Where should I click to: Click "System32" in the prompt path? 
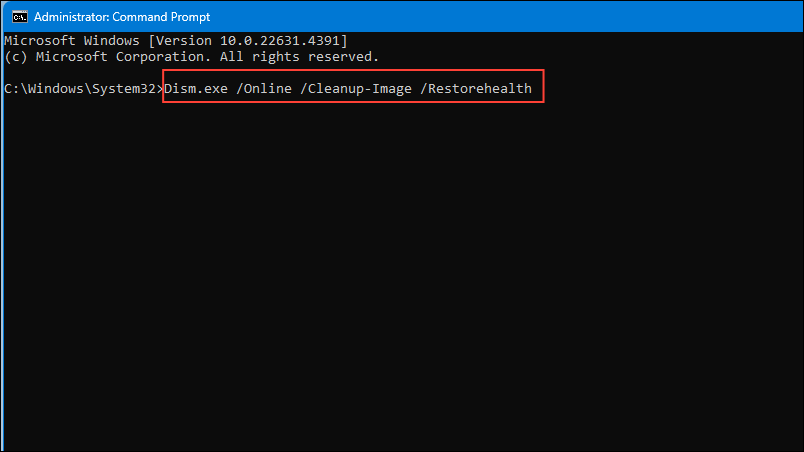[124, 89]
